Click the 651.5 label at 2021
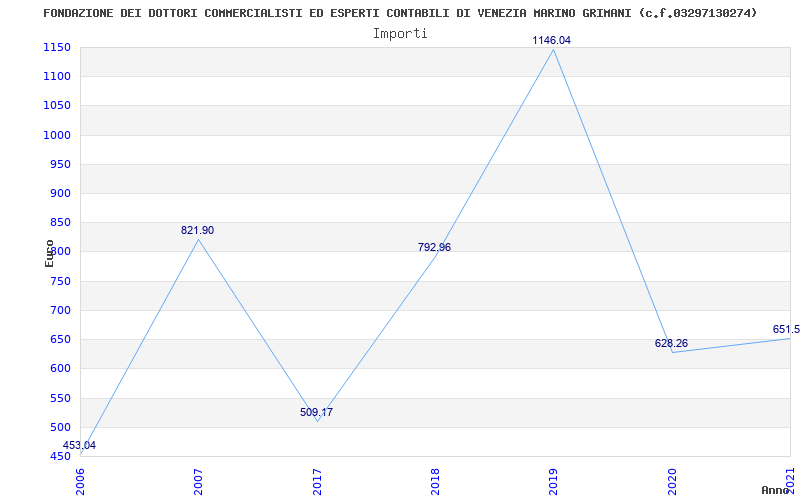 786,329
